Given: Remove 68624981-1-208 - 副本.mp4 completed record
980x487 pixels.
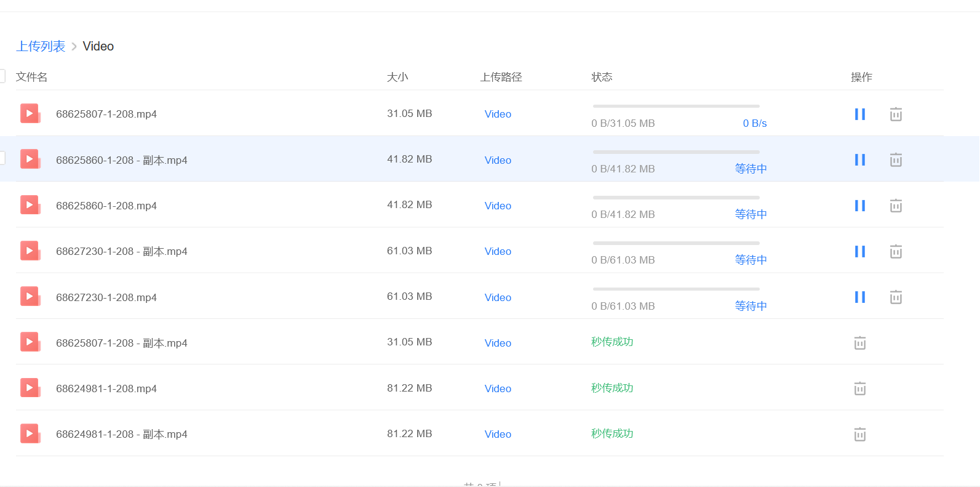Looking at the screenshot, I should (x=860, y=435).
